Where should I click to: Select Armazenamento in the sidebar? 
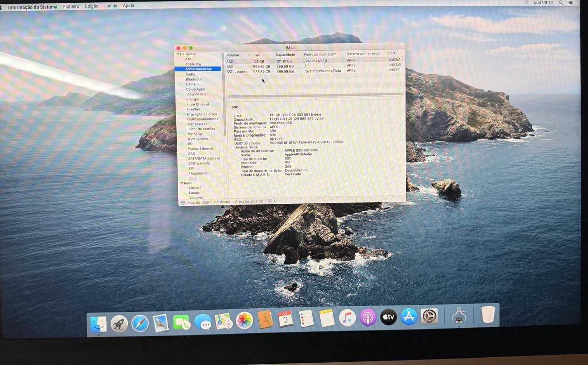tap(199, 69)
